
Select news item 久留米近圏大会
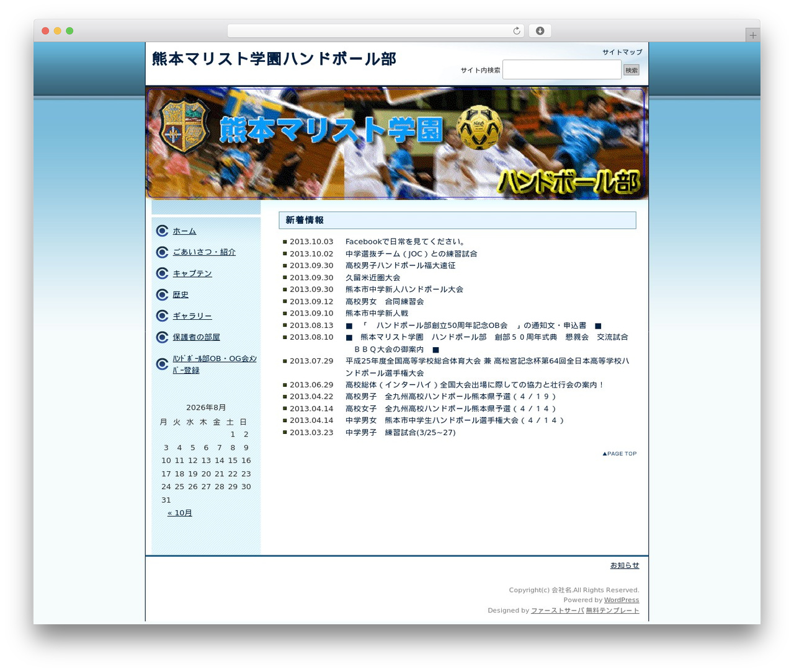coord(373,278)
